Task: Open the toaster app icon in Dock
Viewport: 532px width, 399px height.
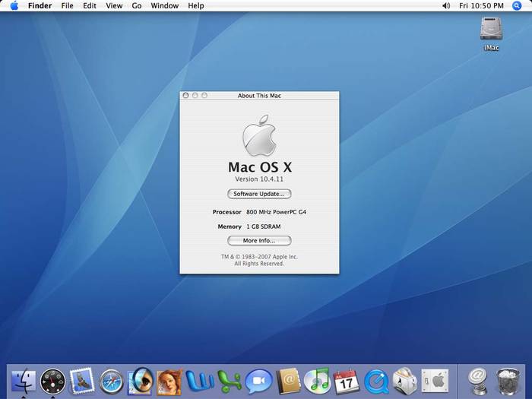Action: point(405,381)
